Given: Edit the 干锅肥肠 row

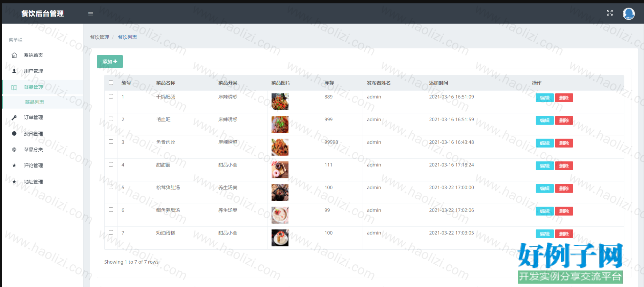Looking at the screenshot, I should [x=544, y=98].
